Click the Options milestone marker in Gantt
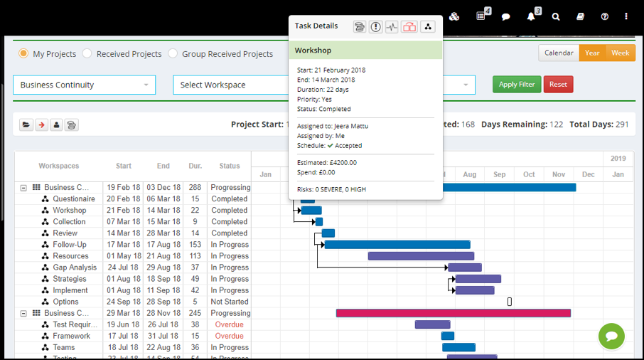Viewport: 644px width, 360px height. pos(509,302)
